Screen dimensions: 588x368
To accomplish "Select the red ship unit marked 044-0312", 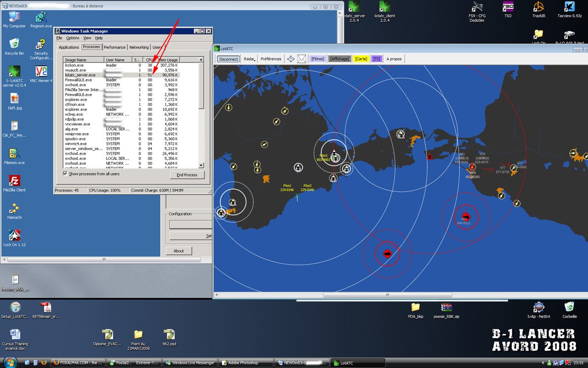I will click(465, 217).
